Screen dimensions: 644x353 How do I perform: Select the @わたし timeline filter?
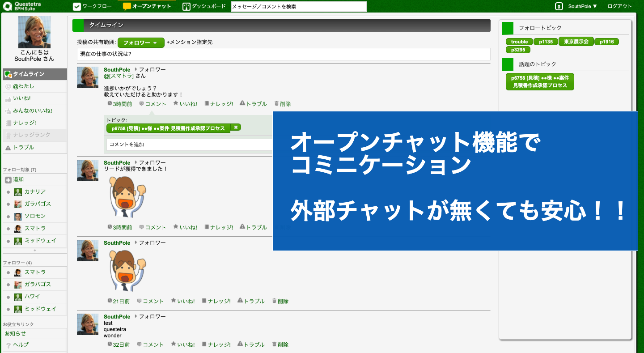click(x=23, y=86)
